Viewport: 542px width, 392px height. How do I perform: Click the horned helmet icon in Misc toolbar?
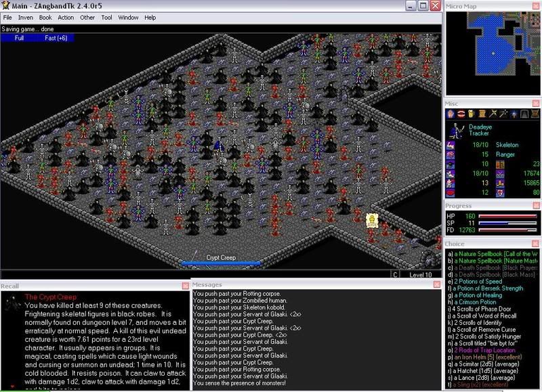tap(535, 114)
